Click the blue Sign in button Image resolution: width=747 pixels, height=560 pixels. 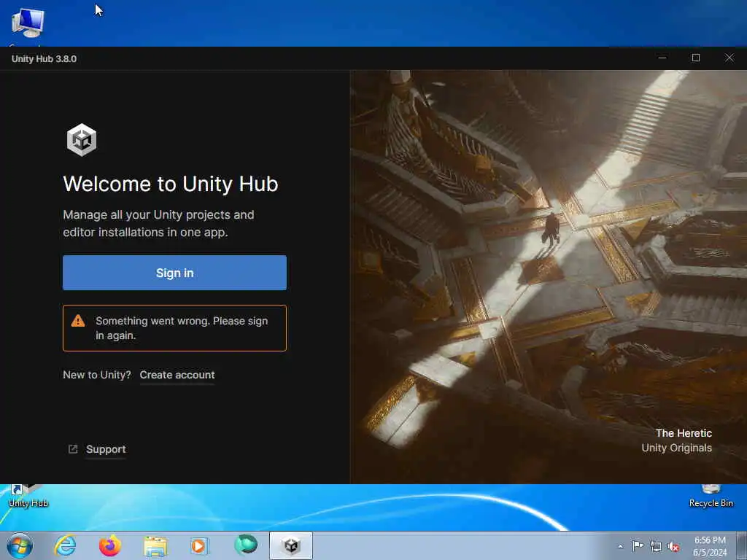click(174, 273)
